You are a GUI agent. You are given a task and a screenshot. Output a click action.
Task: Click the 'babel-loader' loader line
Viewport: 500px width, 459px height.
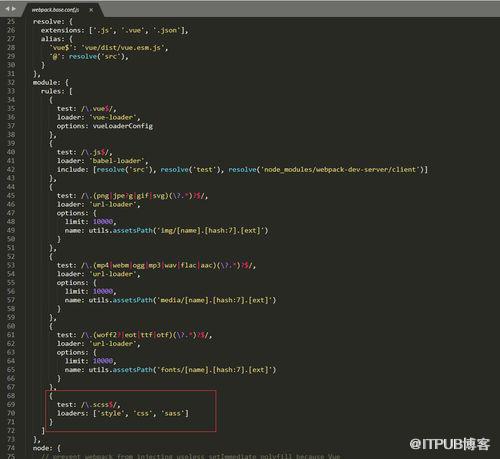(x=102, y=161)
